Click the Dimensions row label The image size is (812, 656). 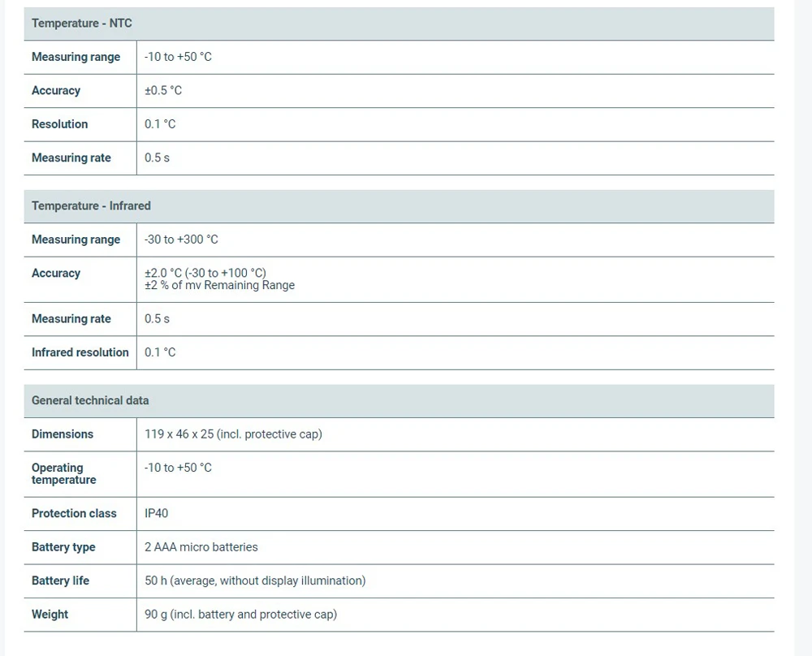pyautogui.click(x=62, y=434)
